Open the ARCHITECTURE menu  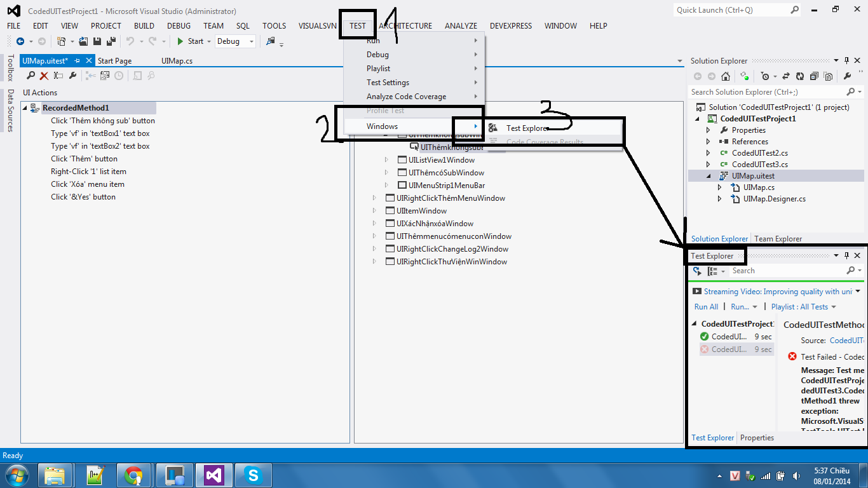click(405, 26)
